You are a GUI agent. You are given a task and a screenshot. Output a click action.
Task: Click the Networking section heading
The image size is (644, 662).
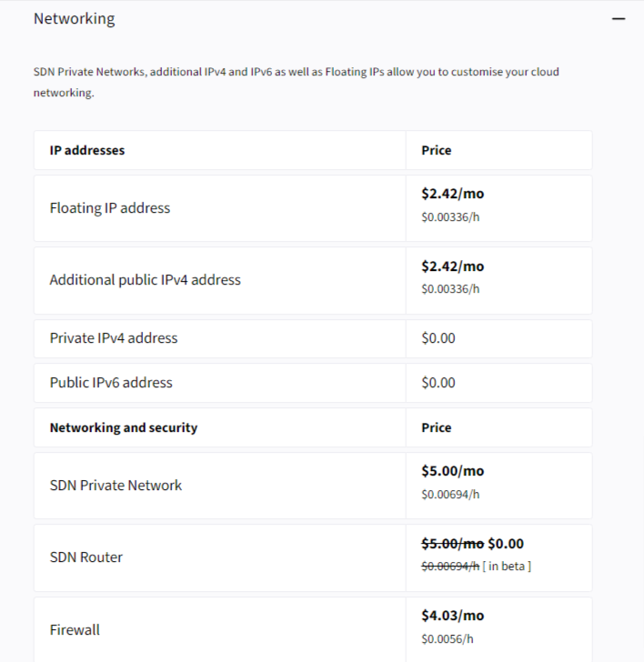click(75, 18)
